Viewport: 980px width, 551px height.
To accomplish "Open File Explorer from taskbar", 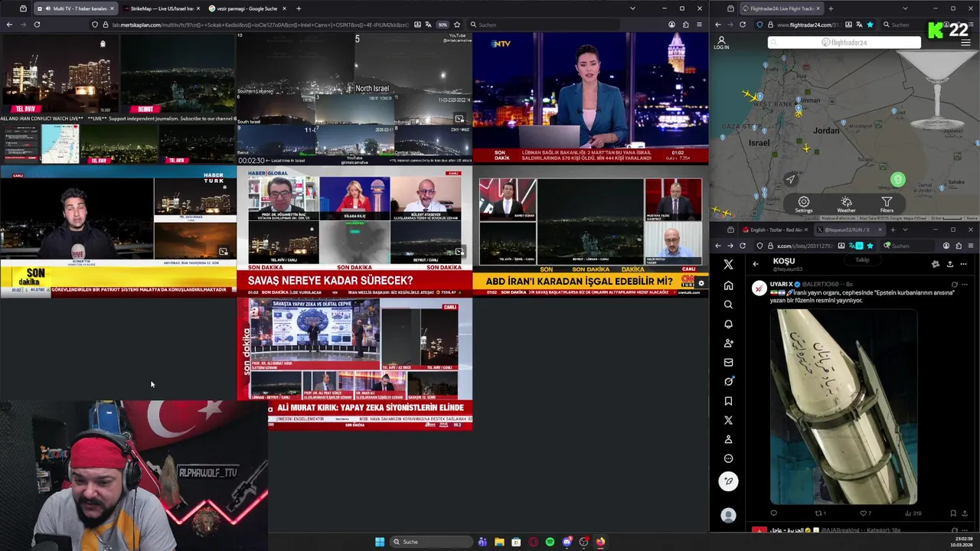I will (x=499, y=542).
